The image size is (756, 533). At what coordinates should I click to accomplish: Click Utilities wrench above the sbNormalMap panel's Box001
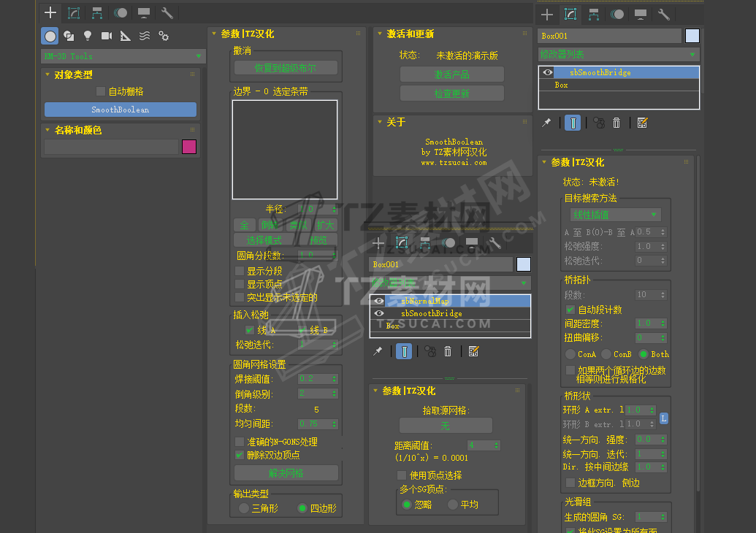pos(495,243)
